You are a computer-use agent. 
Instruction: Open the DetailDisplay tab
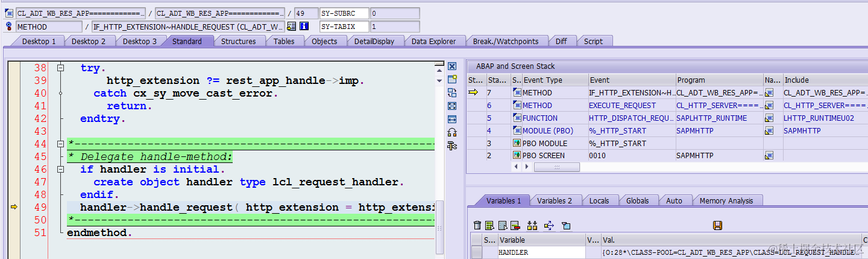click(x=374, y=41)
